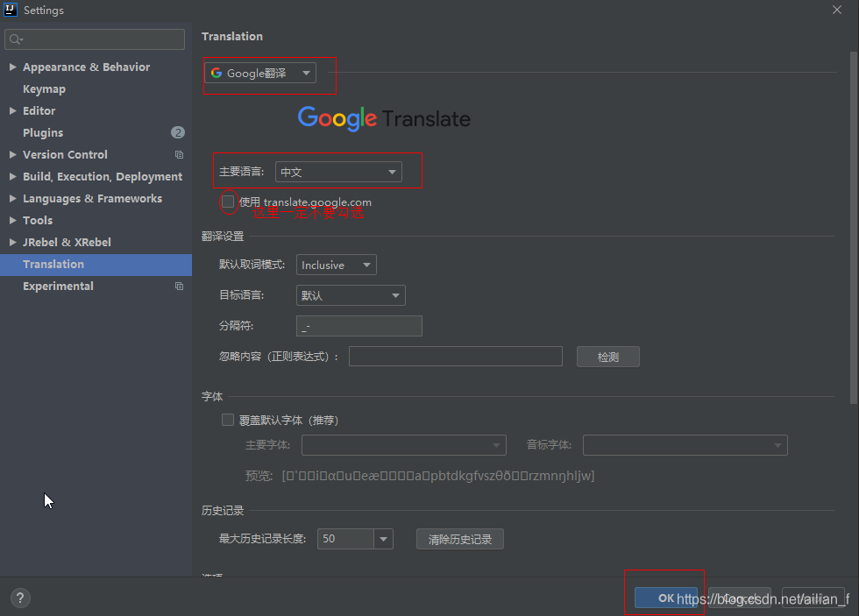Screen dimensions: 859x616
Task: Open the Inclusive word-capture mode dropdown
Action: 336,264
